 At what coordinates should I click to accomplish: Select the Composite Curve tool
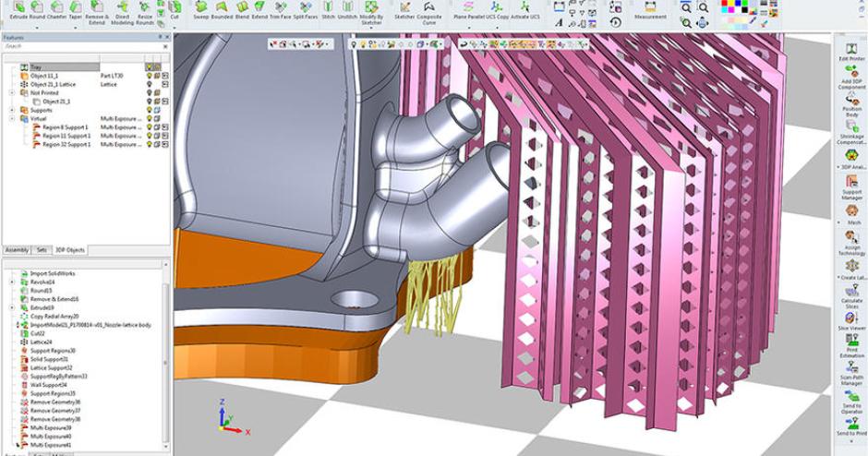[429, 12]
